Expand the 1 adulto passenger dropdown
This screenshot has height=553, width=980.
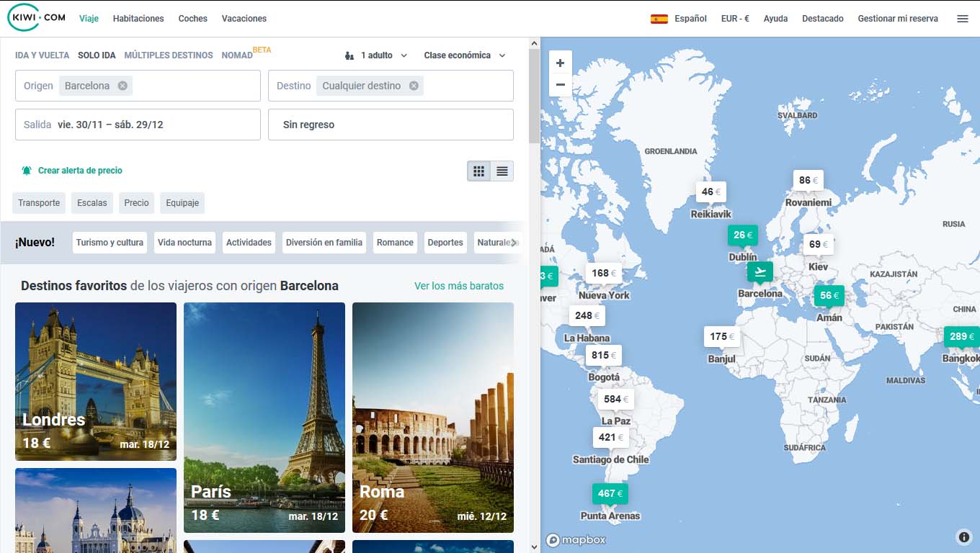(376, 55)
